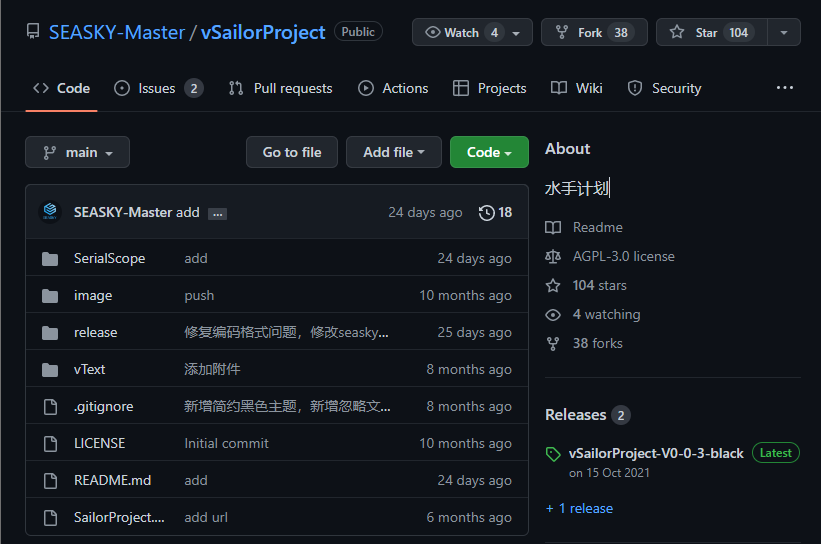
Task: Open the Actions tab
Action: click(x=393, y=88)
